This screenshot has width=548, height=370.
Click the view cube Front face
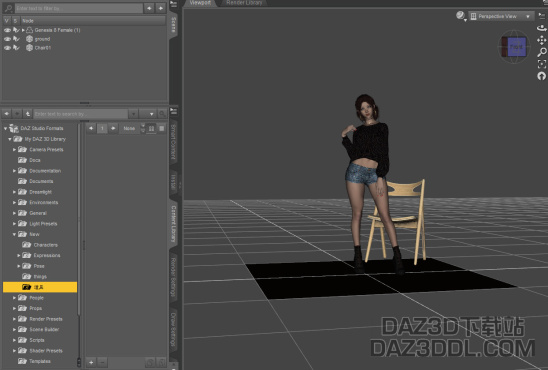pyautogui.click(x=517, y=46)
